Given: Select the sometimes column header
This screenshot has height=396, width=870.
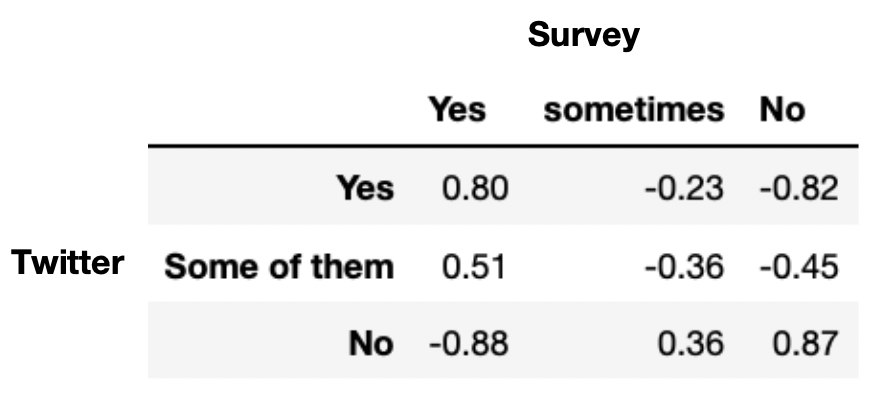Looking at the screenshot, I should (x=634, y=110).
